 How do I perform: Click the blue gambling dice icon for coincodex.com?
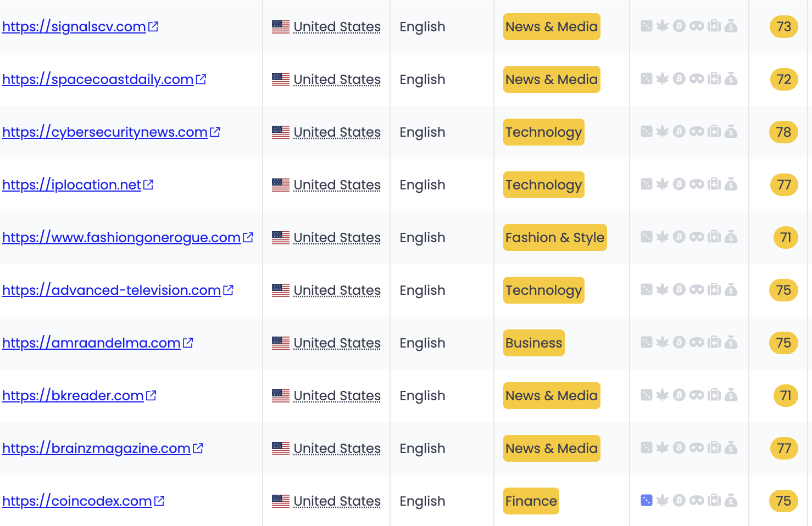[x=647, y=500]
